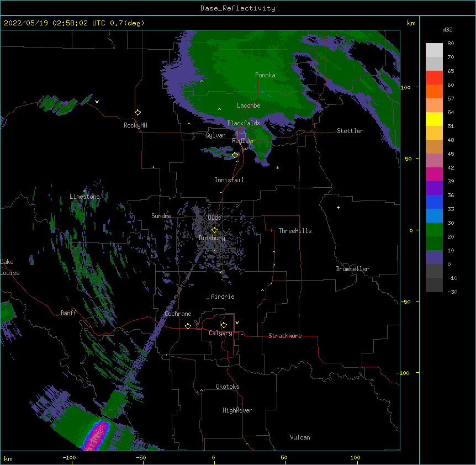
Task: Click the Lacombe city label
Action: coord(248,105)
